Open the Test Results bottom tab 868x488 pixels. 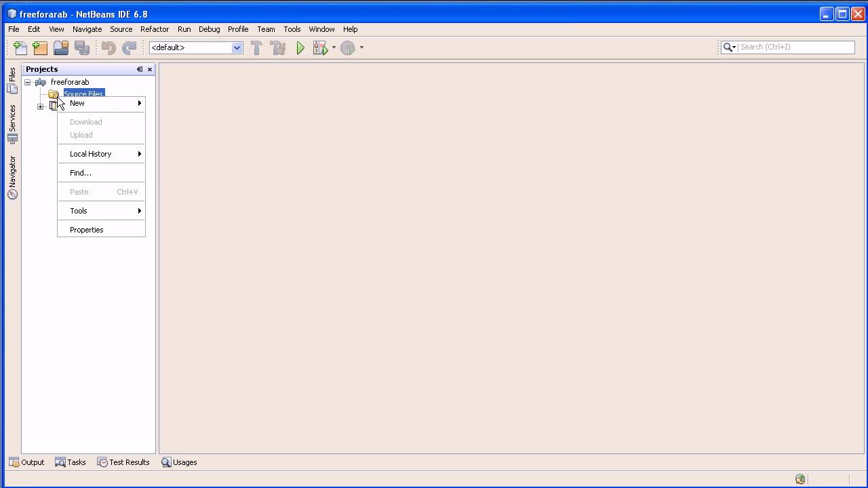(123, 462)
